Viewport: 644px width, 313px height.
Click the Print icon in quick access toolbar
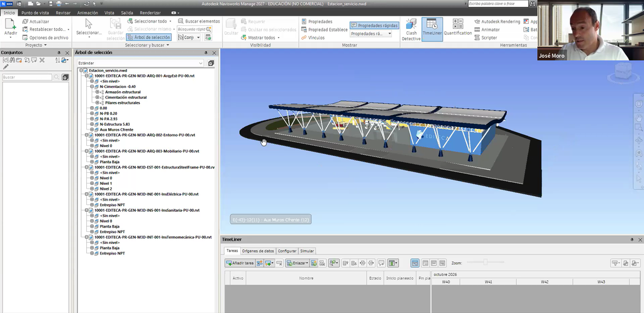click(x=58, y=4)
